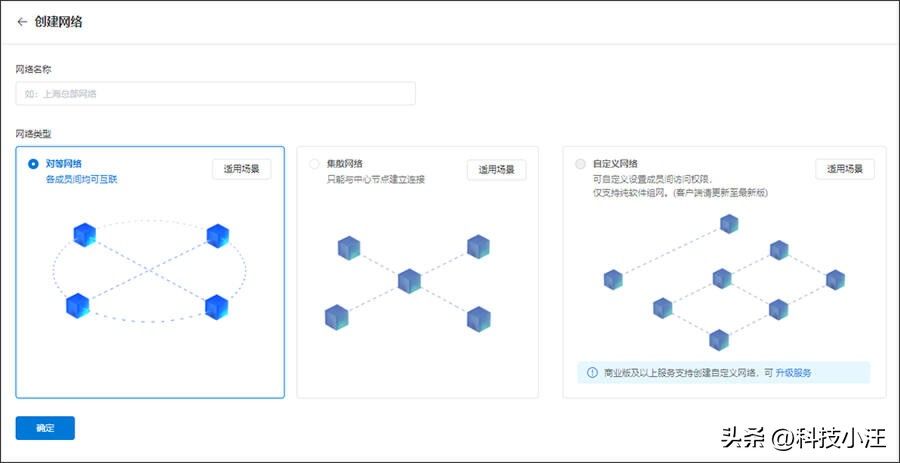Select the 自定义网络 radio button
The image size is (900, 463).
pos(581,164)
